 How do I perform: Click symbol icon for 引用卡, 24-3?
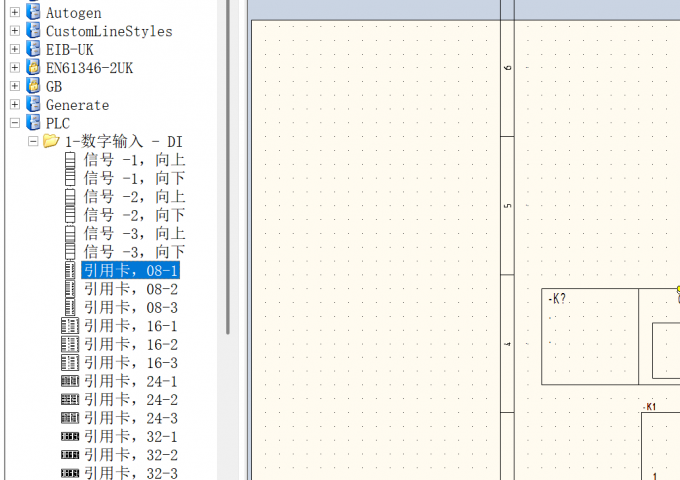point(70,418)
